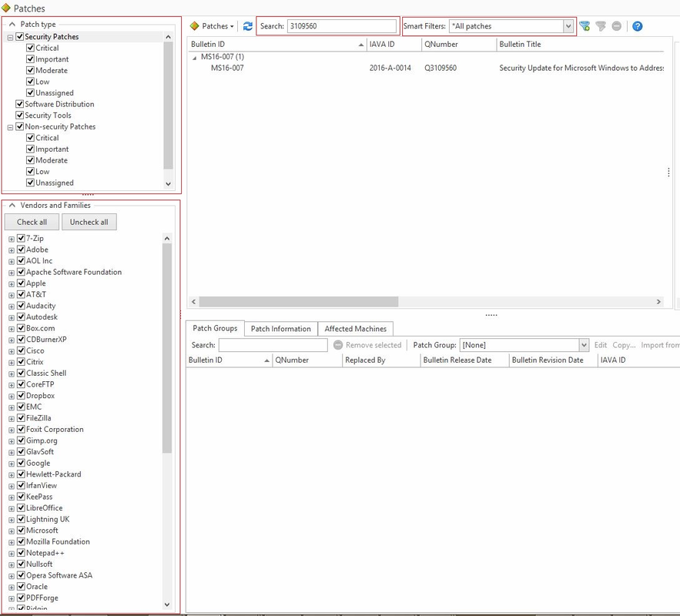The width and height of the screenshot is (680, 616).
Task: Open the Patch Group dropdown
Action: click(584, 345)
